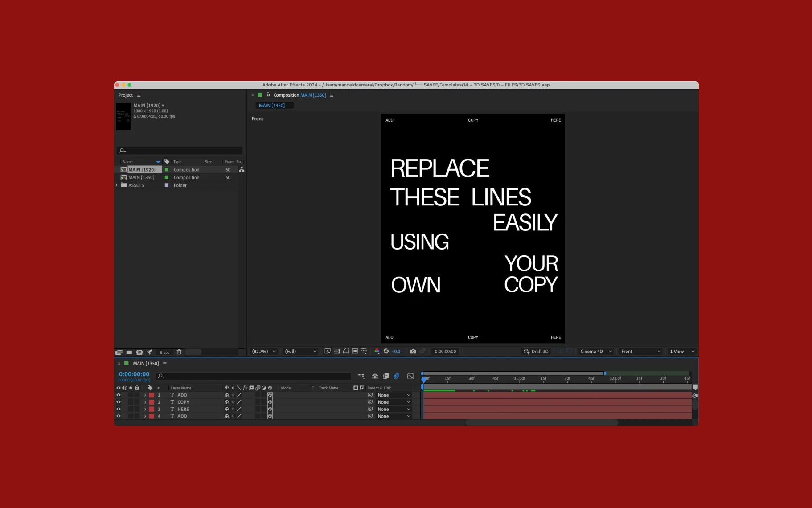
Task: Click the new folder icon in Project panel
Action: pos(129,352)
